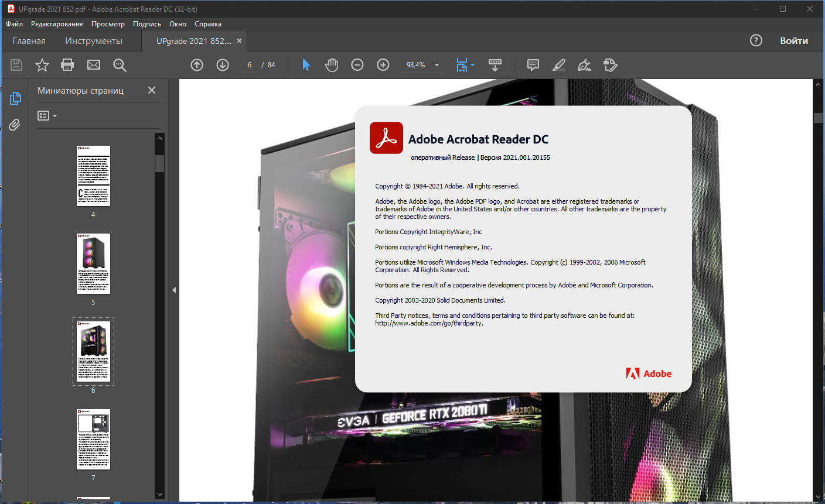Image resolution: width=825 pixels, height=504 pixels.
Task: Click the Версия 2021.001.20155 text
Action: coord(515,157)
